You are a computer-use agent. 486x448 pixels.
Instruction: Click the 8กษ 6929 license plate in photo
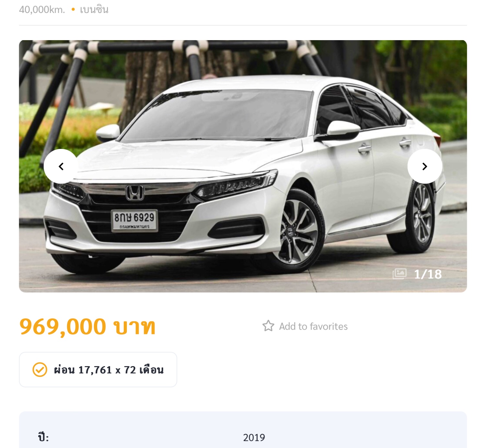click(x=134, y=220)
